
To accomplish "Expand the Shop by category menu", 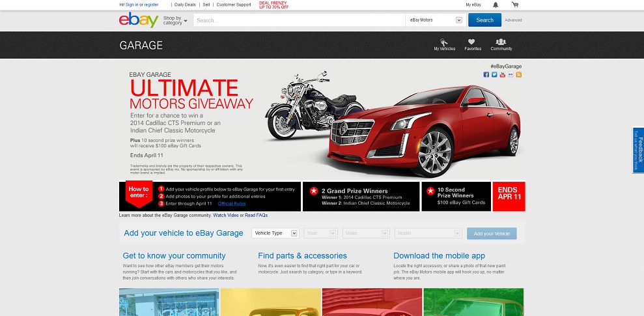I will point(175,21).
